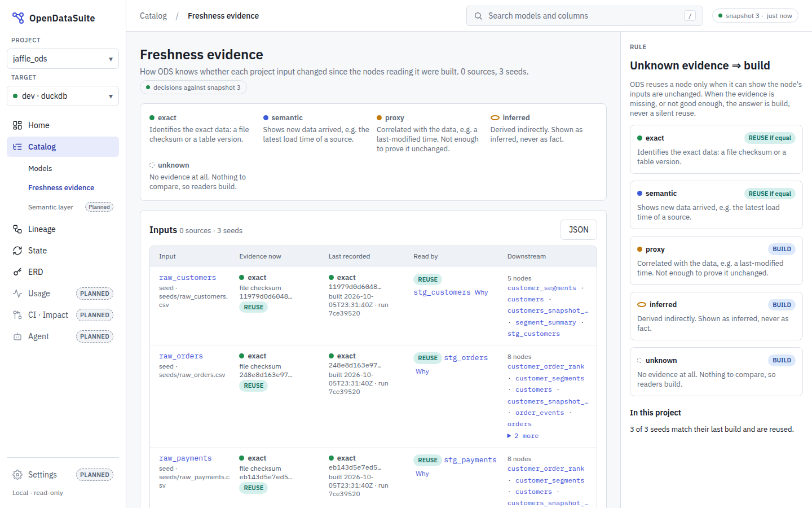Focus the Search models and columns field
This screenshot has width=812, height=508.
click(585, 16)
